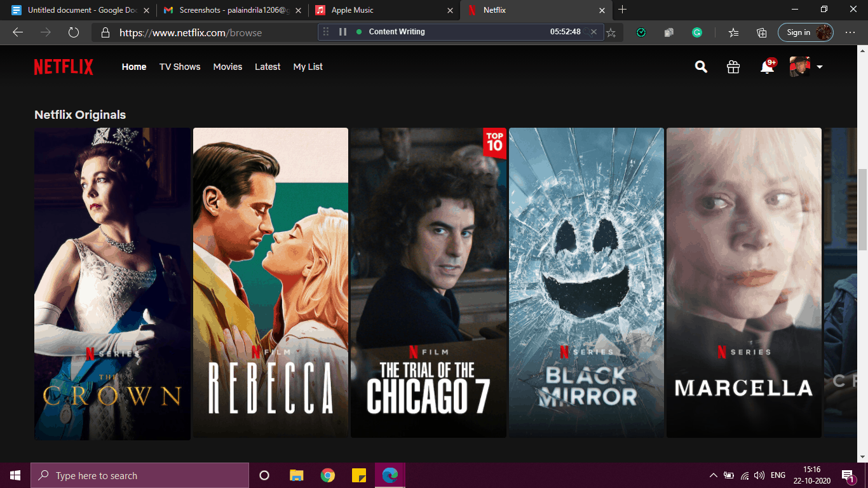
Task: Show hidden system tray icons
Action: [x=714, y=475]
